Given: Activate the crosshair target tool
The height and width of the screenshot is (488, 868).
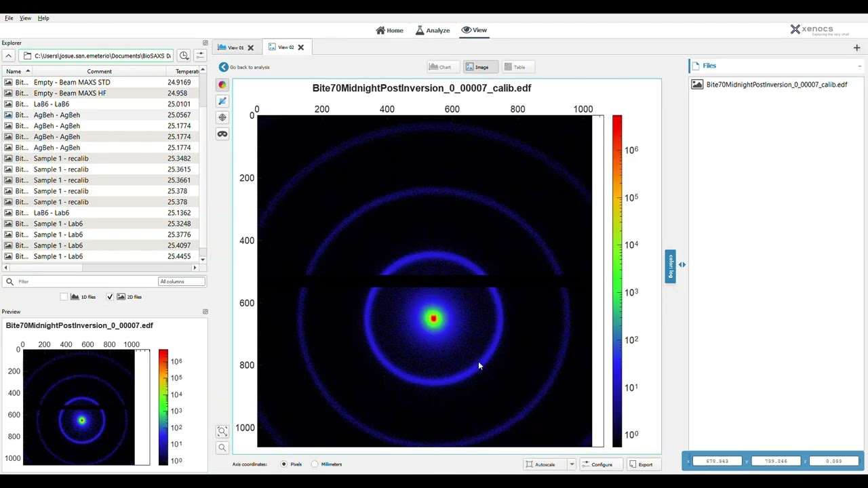Looking at the screenshot, I should click(x=222, y=117).
